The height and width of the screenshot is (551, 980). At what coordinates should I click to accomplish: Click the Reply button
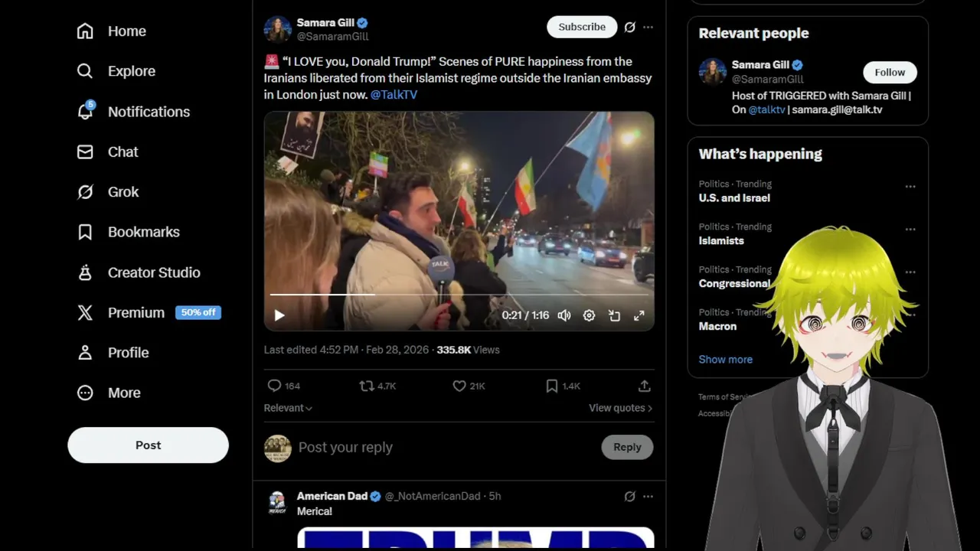tap(627, 448)
